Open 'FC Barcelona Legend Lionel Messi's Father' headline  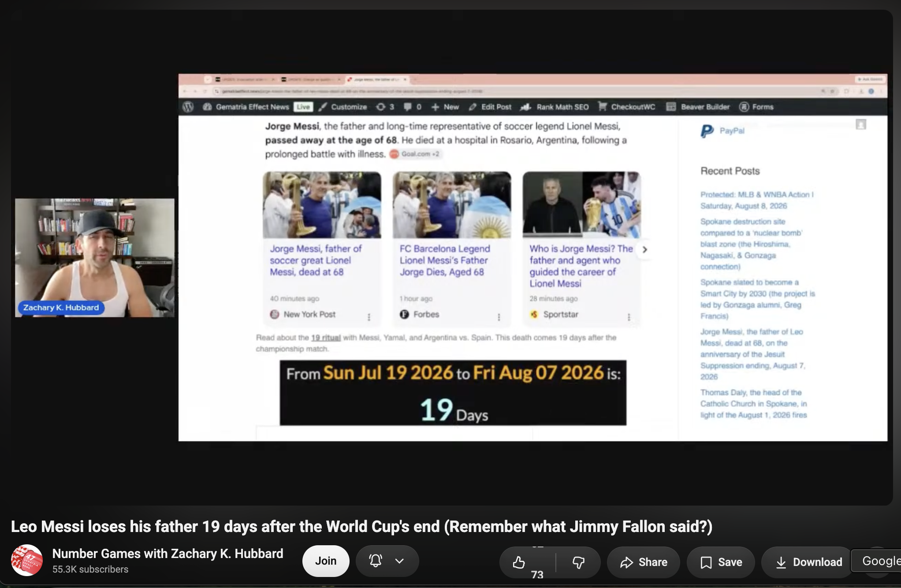point(445,260)
